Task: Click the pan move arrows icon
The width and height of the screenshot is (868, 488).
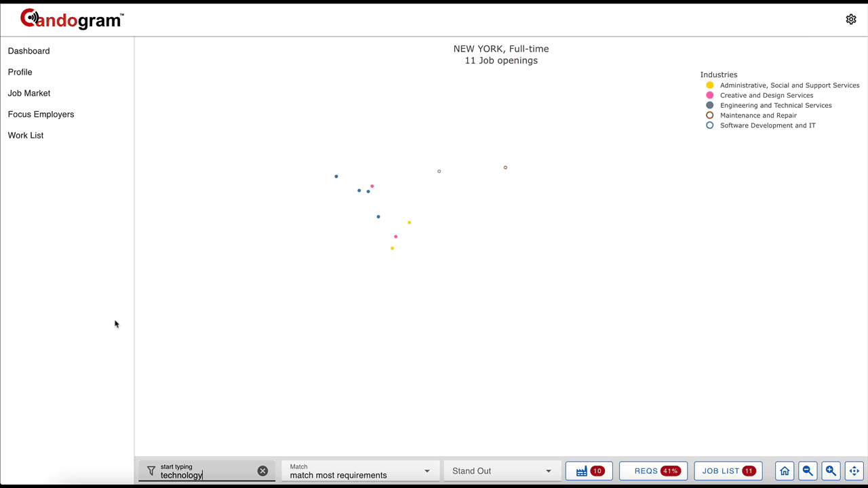Action: (854, 471)
